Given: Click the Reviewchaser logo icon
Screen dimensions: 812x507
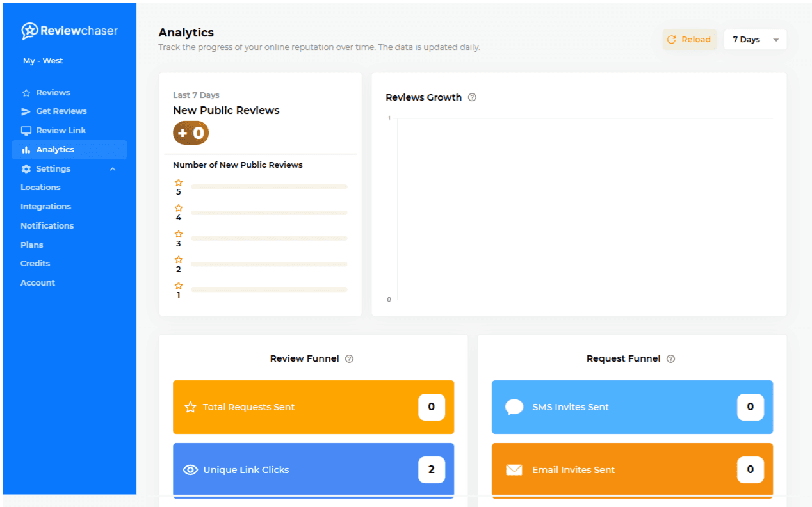Looking at the screenshot, I should click(29, 31).
